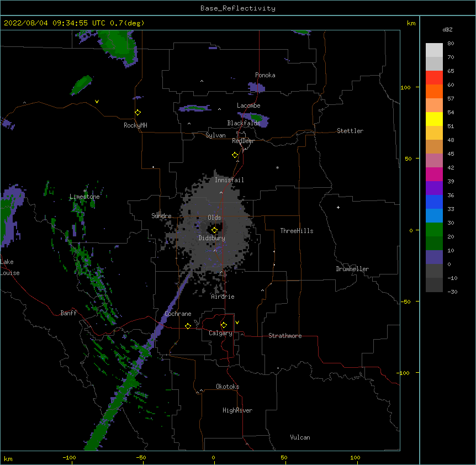Select the 0 dBZ purple color swatch

coord(434,257)
